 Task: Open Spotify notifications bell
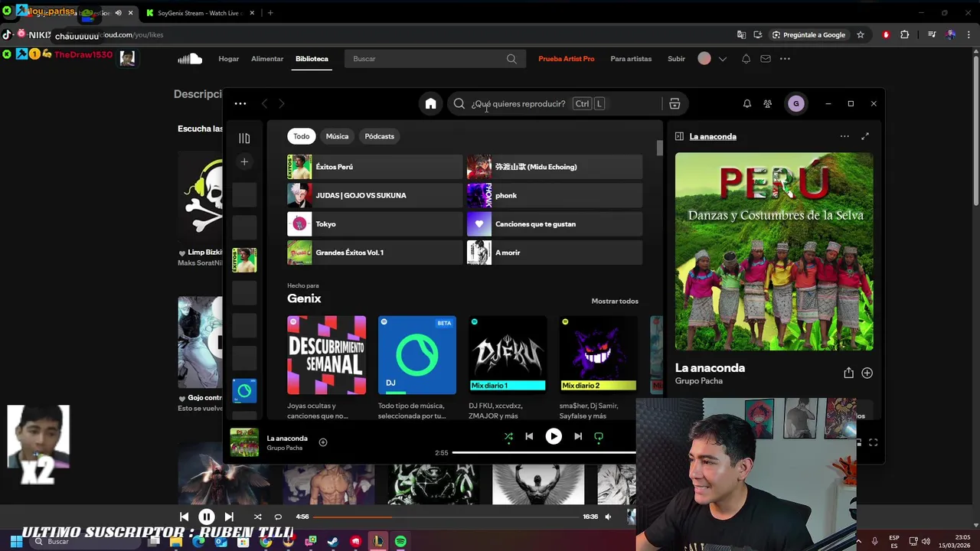tap(746, 104)
